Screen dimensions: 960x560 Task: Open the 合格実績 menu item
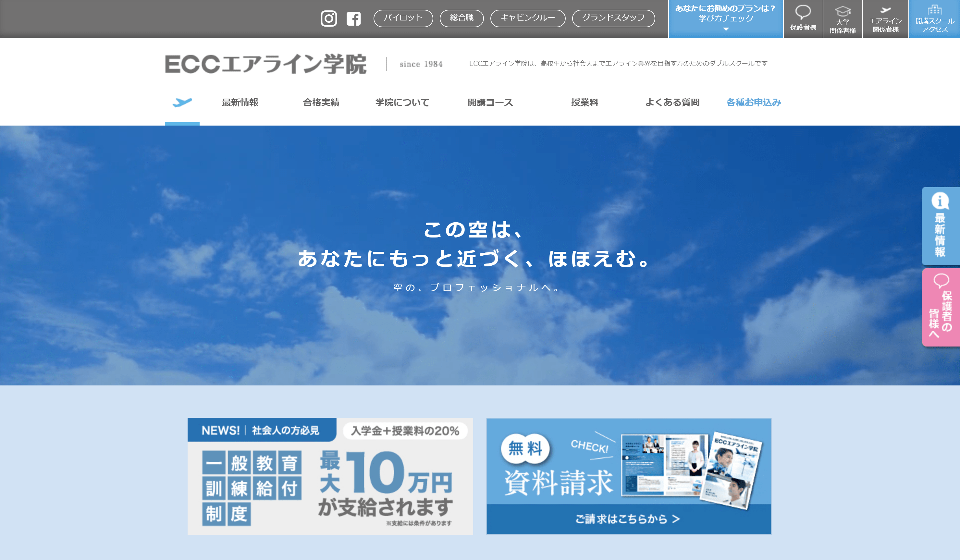click(321, 103)
